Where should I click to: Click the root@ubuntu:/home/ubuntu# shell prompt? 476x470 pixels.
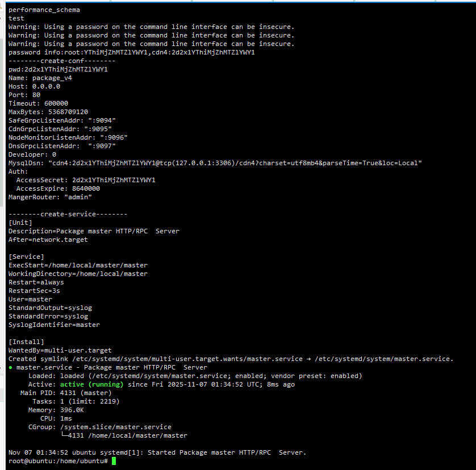click(58, 461)
